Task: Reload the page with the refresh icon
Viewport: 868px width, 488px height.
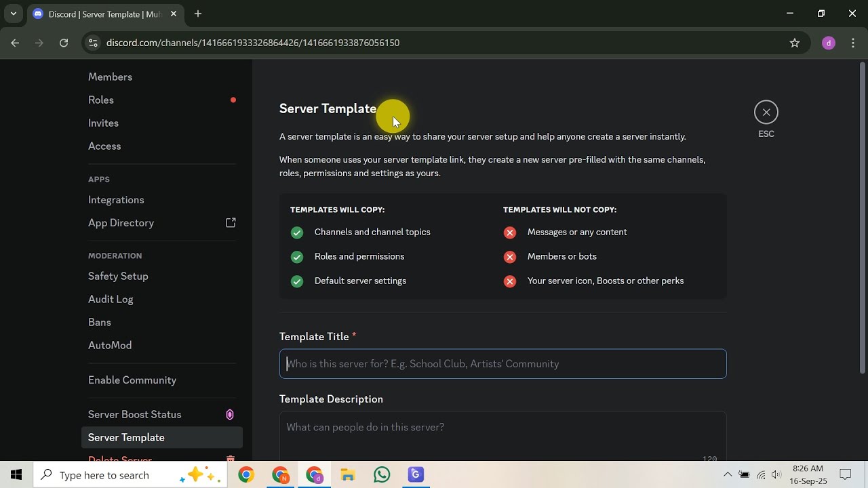Action: click(64, 43)
